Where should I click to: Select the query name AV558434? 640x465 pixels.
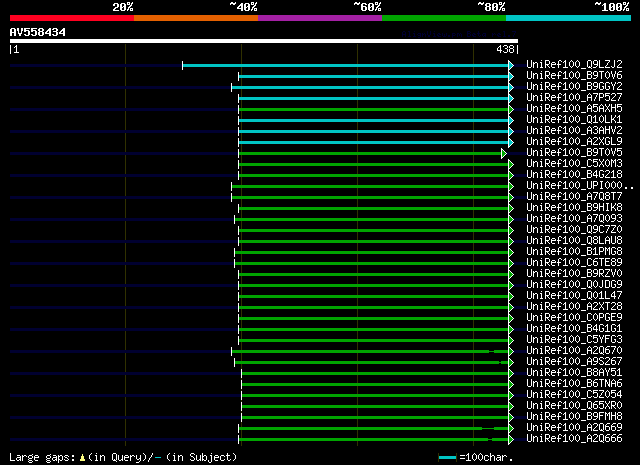click(38, 32)
